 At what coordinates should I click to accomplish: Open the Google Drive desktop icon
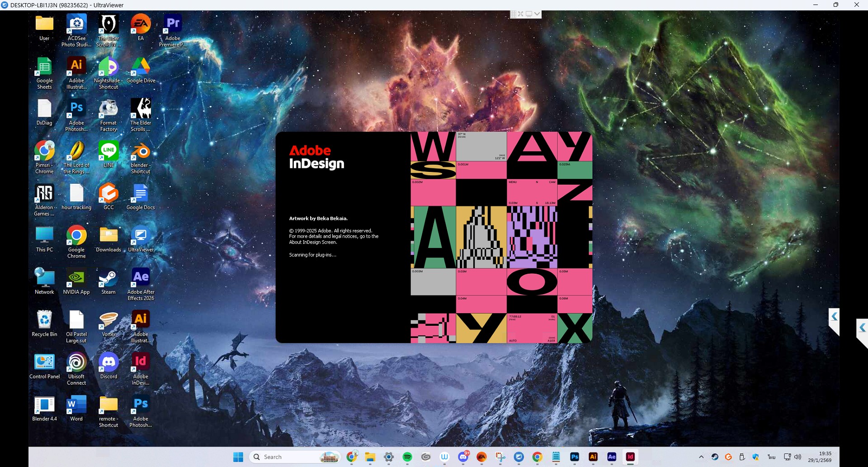(141, 71)
